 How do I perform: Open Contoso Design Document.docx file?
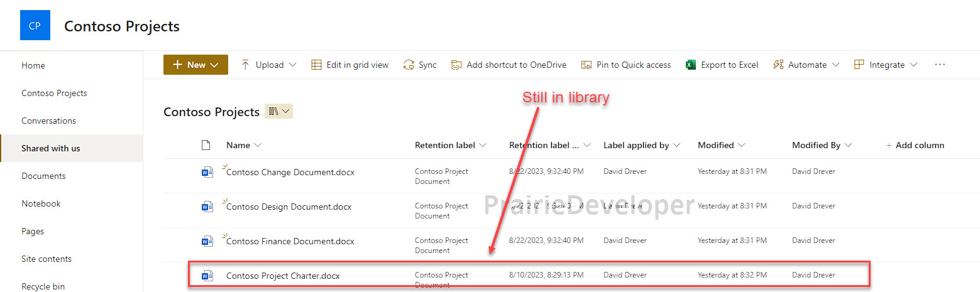pos(289,207)
